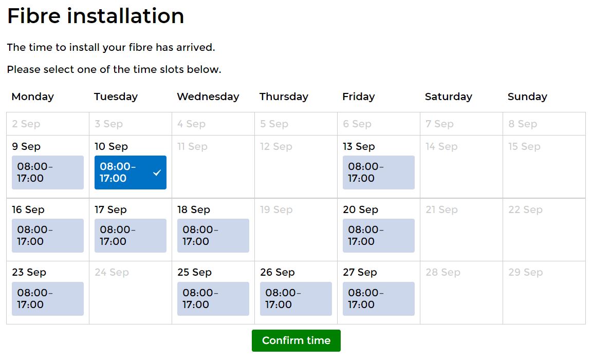Image resolution: width=592 pixels, height=364 pixels.
Task: Select the 18 Sep slot
Action: click(213, 235)
